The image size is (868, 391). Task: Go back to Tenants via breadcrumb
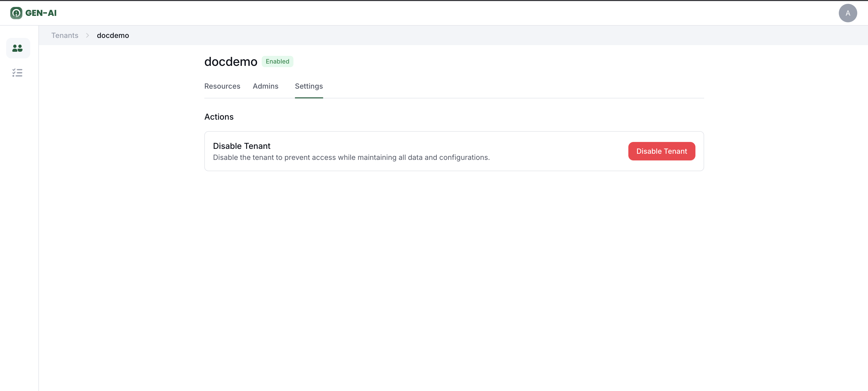[65, 35]
